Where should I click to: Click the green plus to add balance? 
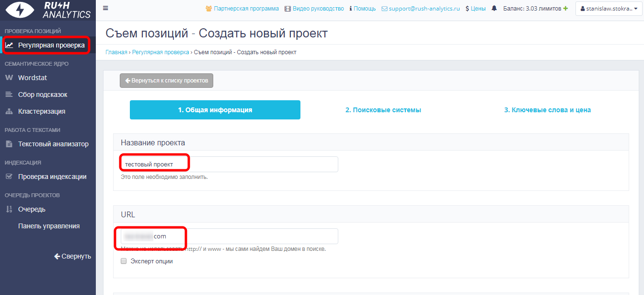coord(565,9)
